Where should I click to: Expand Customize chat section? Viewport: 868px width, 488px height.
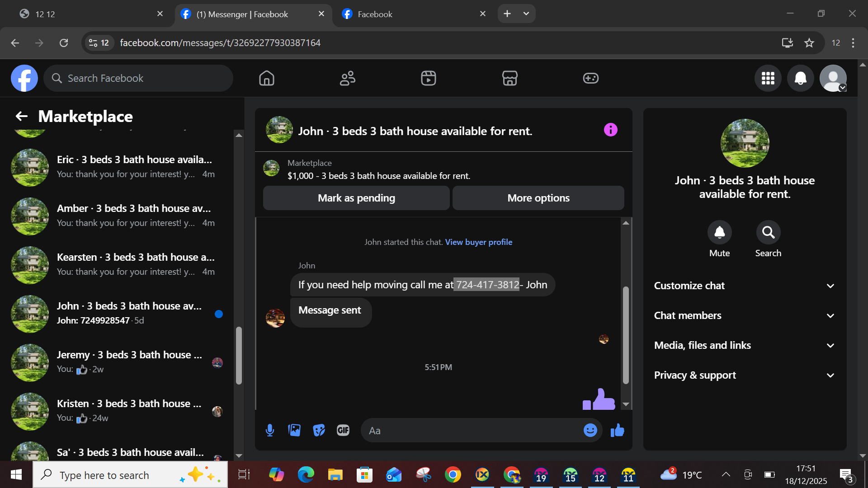pyautogui.click(x=745, y=286)
